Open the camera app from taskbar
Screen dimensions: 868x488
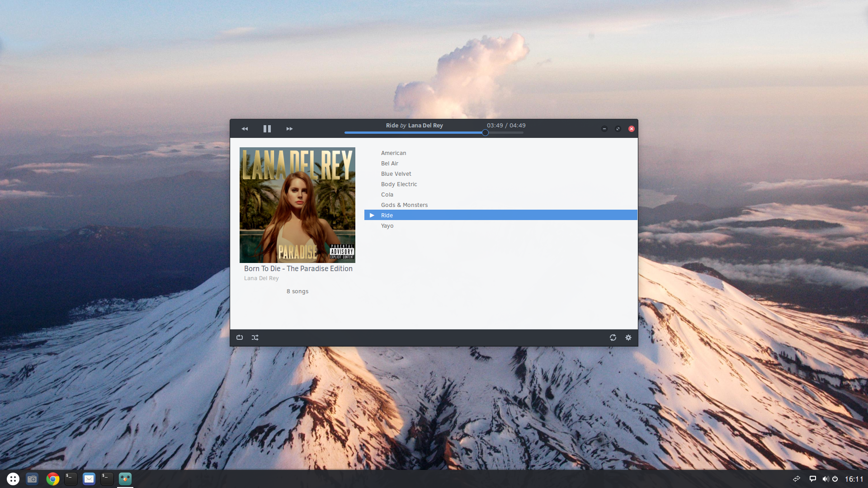point(32,479)
